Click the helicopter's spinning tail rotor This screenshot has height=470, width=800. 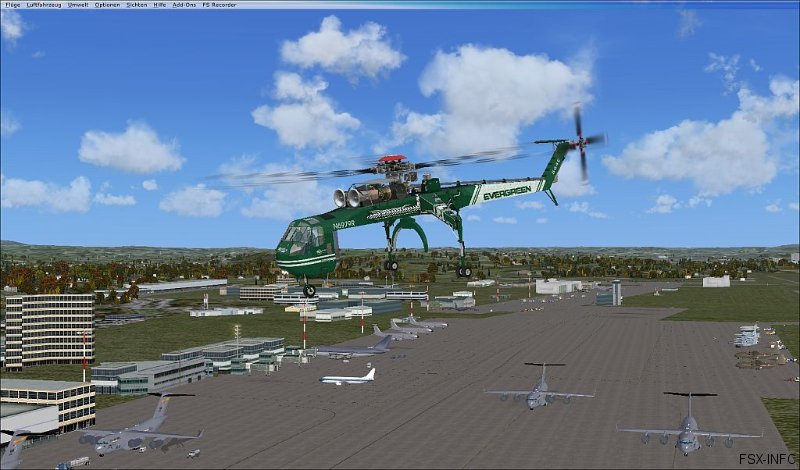pos(580,141)
